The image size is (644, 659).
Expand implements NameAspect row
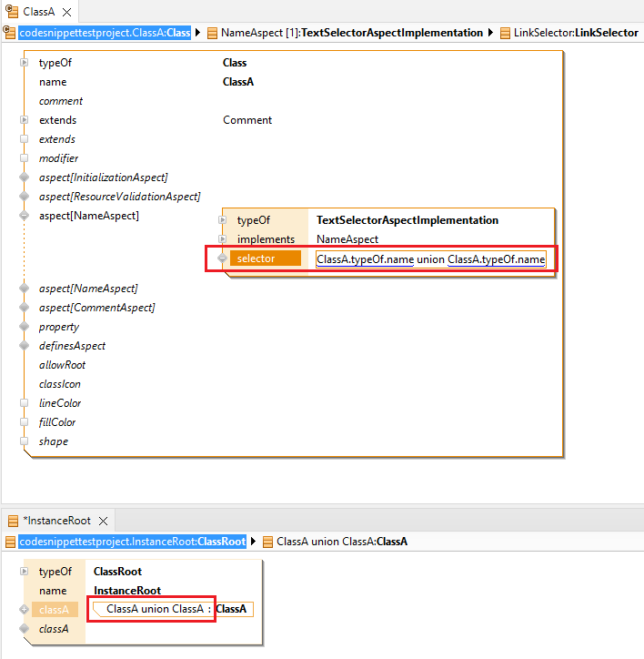click(223, 239)
